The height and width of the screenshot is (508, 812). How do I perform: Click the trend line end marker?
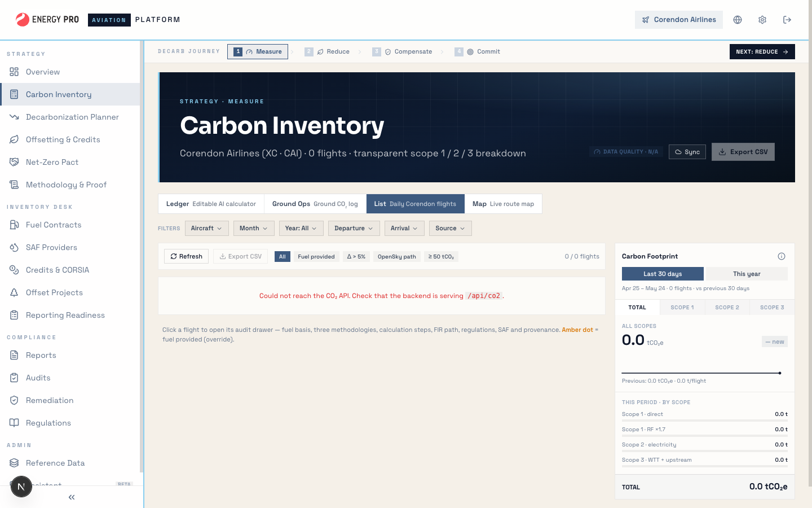click(780, 373)
